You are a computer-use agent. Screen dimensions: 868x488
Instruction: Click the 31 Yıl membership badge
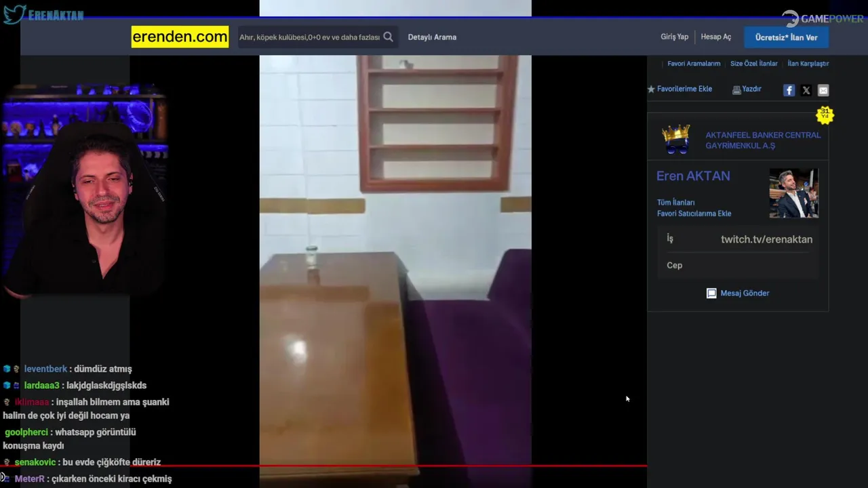[x=825, y=115]
